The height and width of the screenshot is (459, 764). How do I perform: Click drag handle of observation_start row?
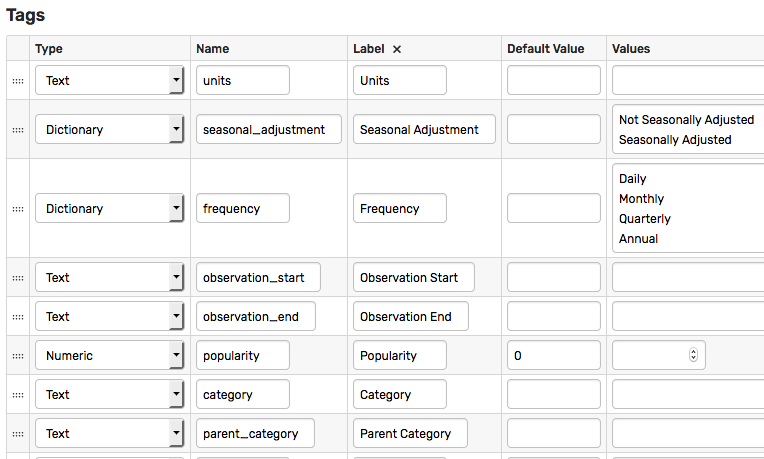(x=18, y=278)
